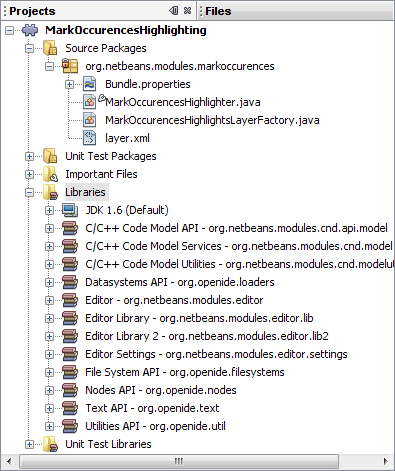
Task: Collapse the MarkOccurencesHighlighting project node
Action: coord(10,31)
